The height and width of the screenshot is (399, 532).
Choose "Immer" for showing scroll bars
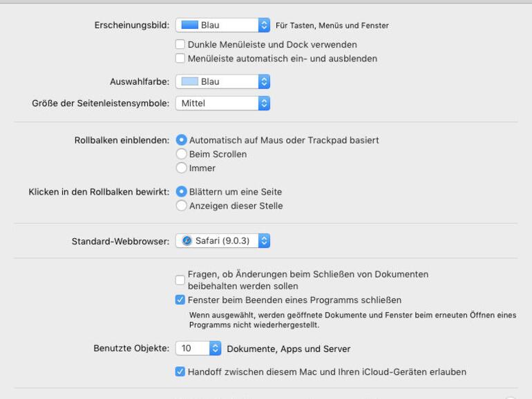(182, 168)
